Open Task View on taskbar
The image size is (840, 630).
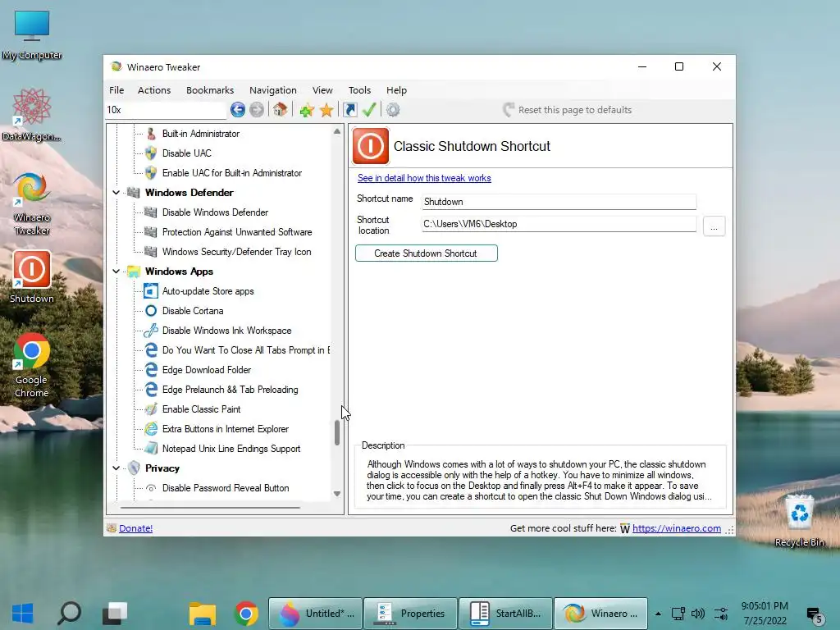click(x=115, y=614)
